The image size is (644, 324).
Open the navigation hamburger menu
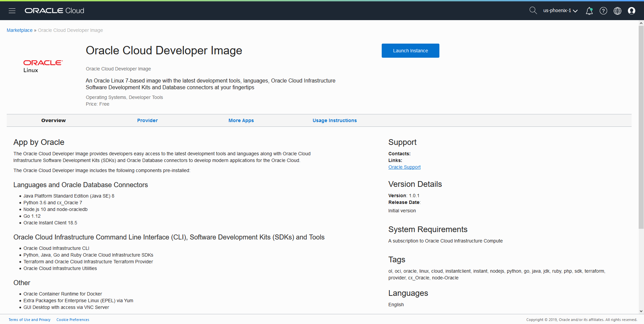coord(12,10)
